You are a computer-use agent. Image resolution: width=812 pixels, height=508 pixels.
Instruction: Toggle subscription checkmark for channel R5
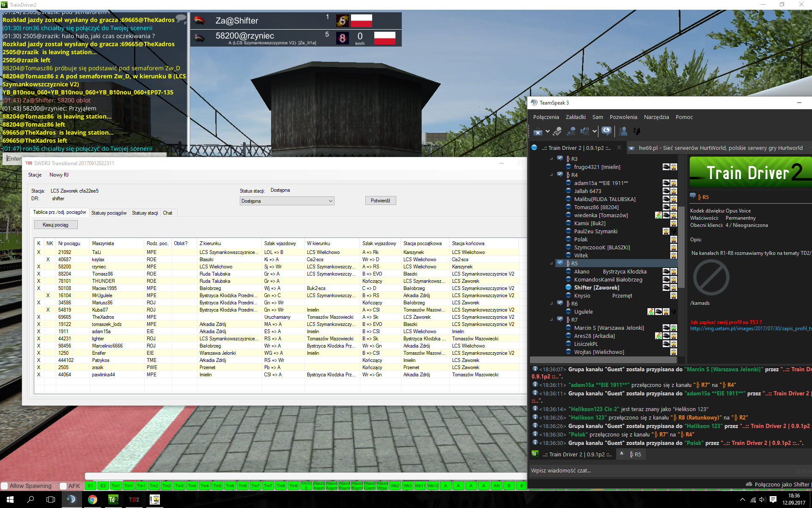click(x=560, y=263)
